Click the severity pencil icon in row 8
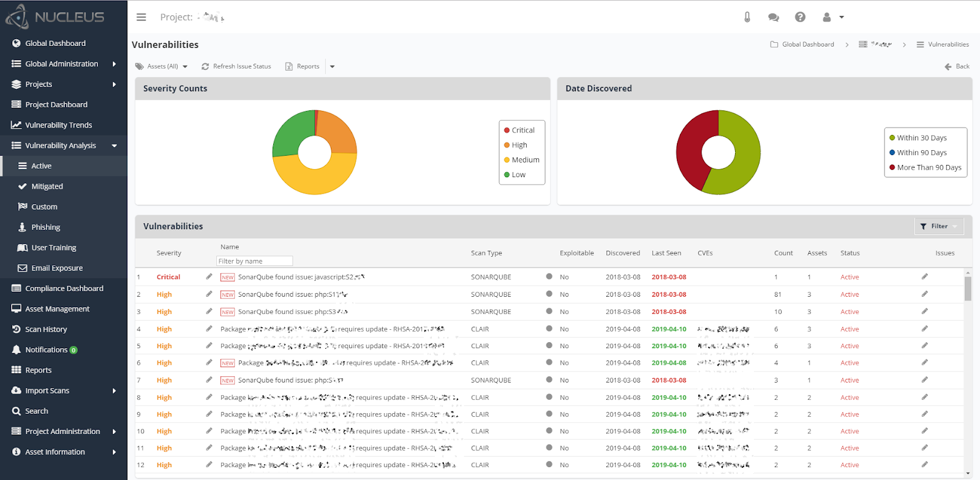This screenshot has width=980, height=480. [x=209, y=397]
